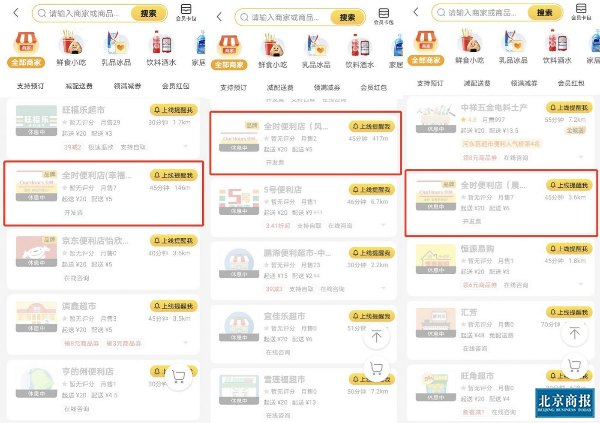Select 减配送费 filter in left screenshot
The image size is (600, 423).
pos(79,86)
